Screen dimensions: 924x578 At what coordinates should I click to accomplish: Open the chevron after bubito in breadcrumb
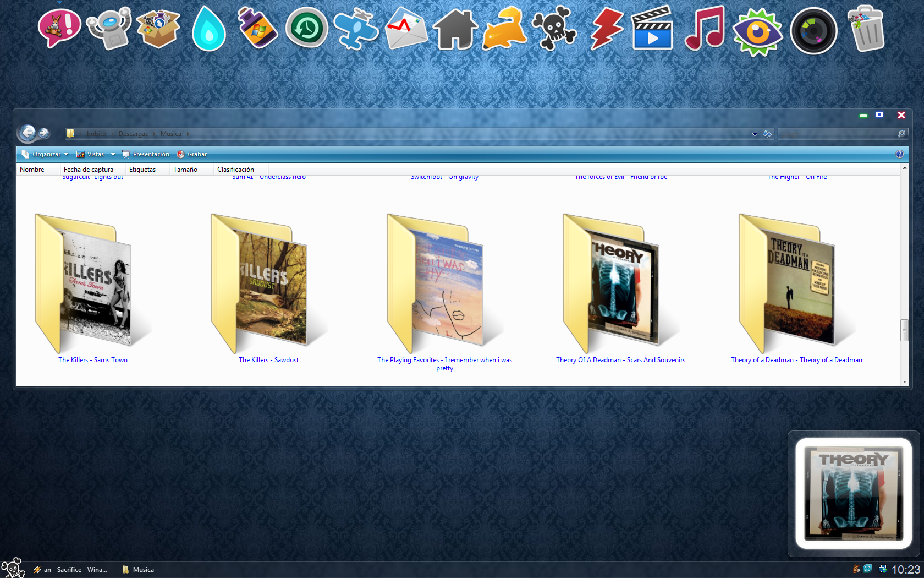click(x=113, y=134)
